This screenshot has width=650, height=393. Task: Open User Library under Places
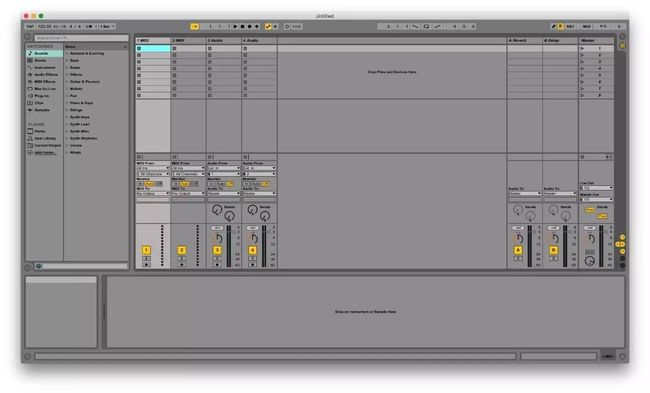coord(44,138)
